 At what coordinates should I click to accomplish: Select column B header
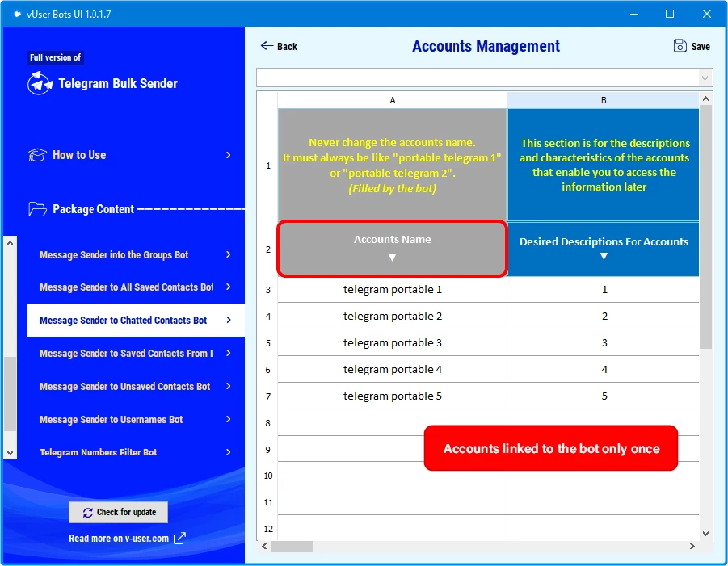(603, 100)
